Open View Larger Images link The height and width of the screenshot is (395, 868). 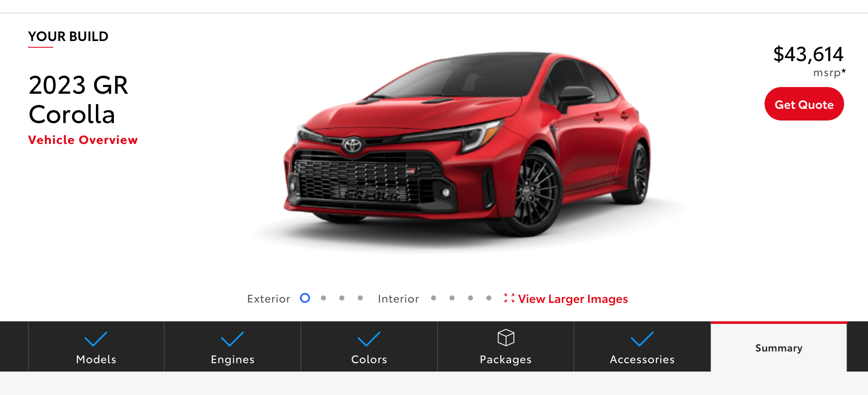(573, 299)
